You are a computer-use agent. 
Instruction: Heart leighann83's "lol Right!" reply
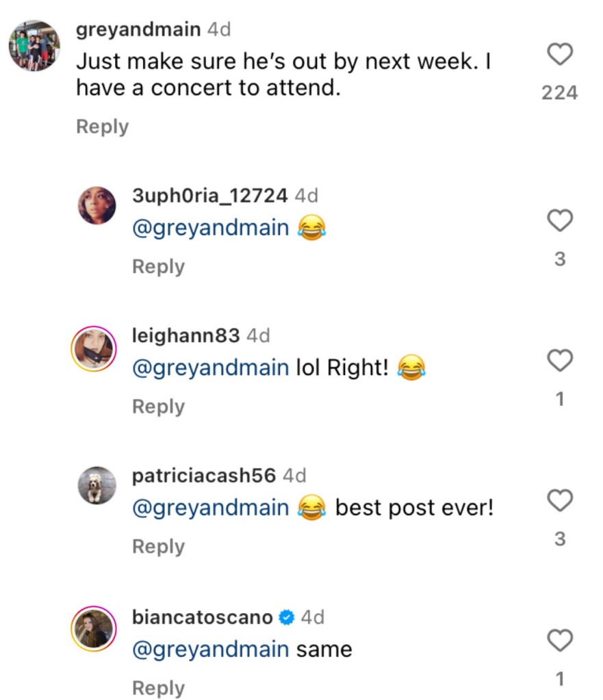click(x=560, y=360)
